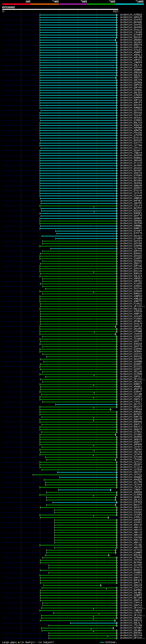Click the UniRef100_C6T446 label
The height and width of the screenshot is (644, 146).
pos(131,249)
